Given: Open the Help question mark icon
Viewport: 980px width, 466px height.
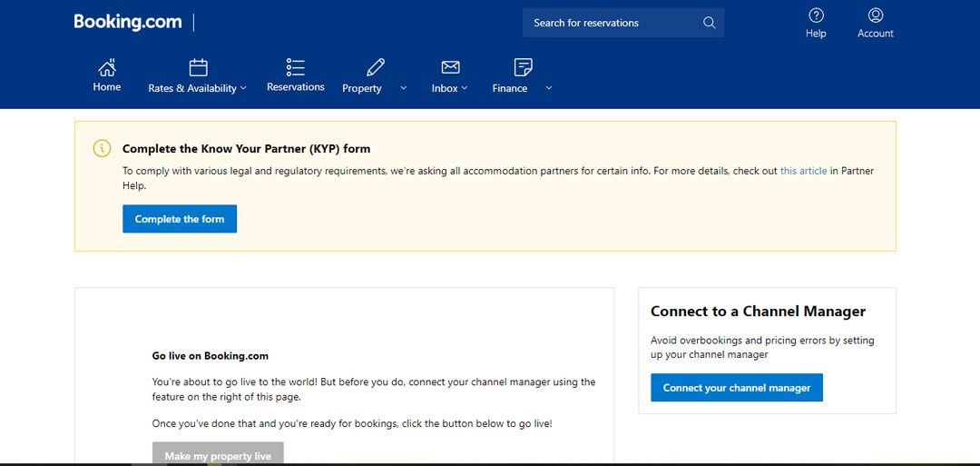Looking at the screenshot, I should click(x=816, y=15).
